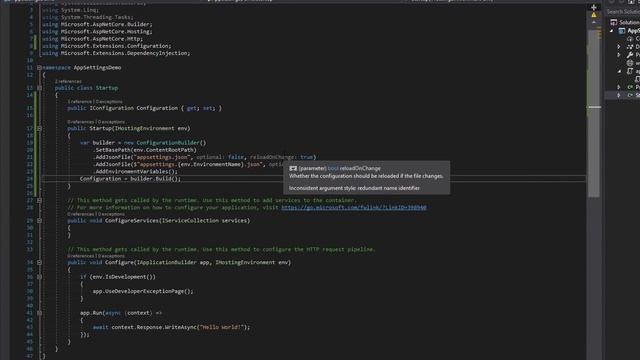640x360 pixels.
Task: Click the 'IConfiguration' type on line 15
Action: pos(111,108)
